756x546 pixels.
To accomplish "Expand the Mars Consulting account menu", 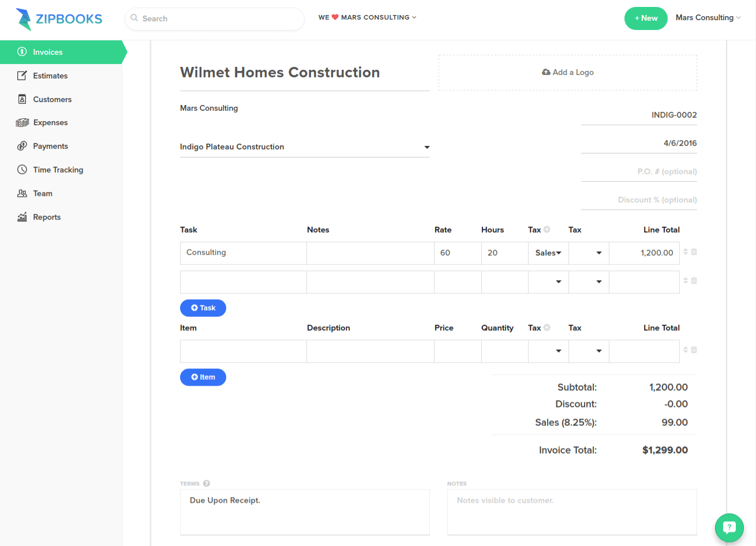I will [708, 17].
